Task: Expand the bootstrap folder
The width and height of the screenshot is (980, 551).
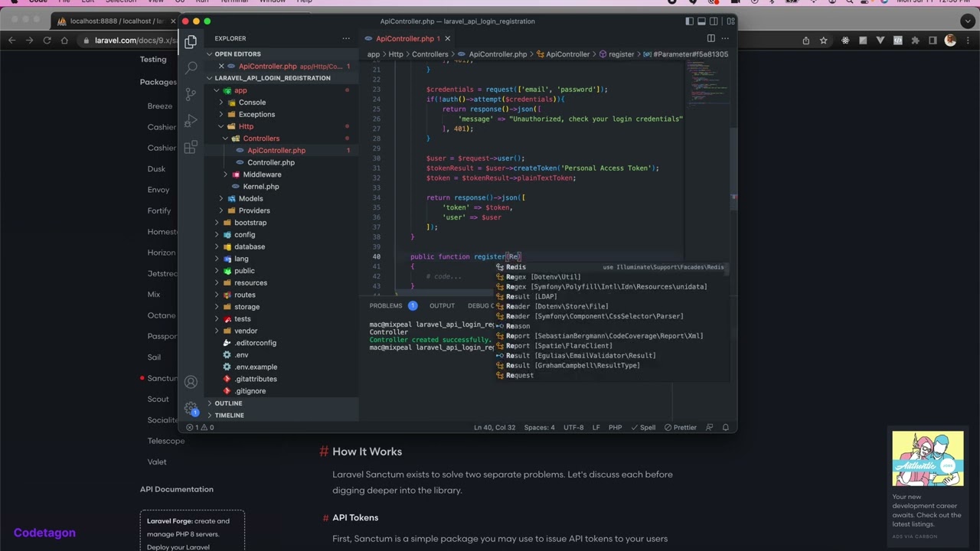Action: [250, 223]
